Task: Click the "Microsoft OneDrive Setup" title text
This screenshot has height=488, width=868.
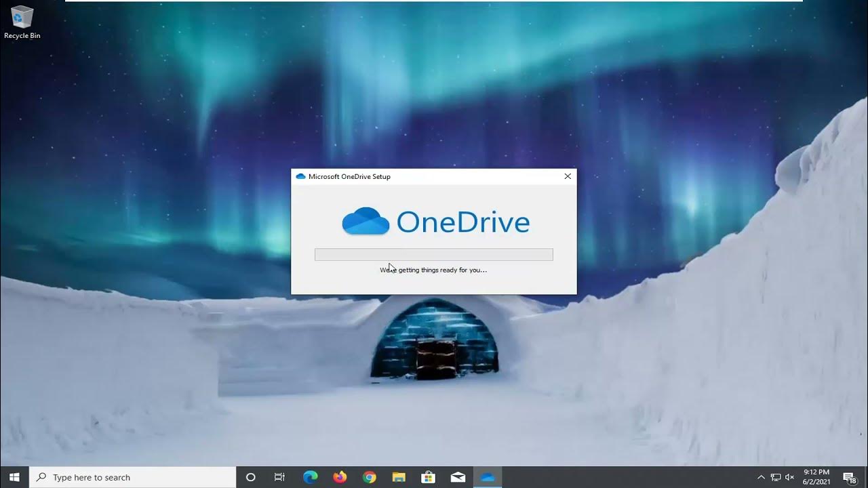Action: [x=349, y=176]
